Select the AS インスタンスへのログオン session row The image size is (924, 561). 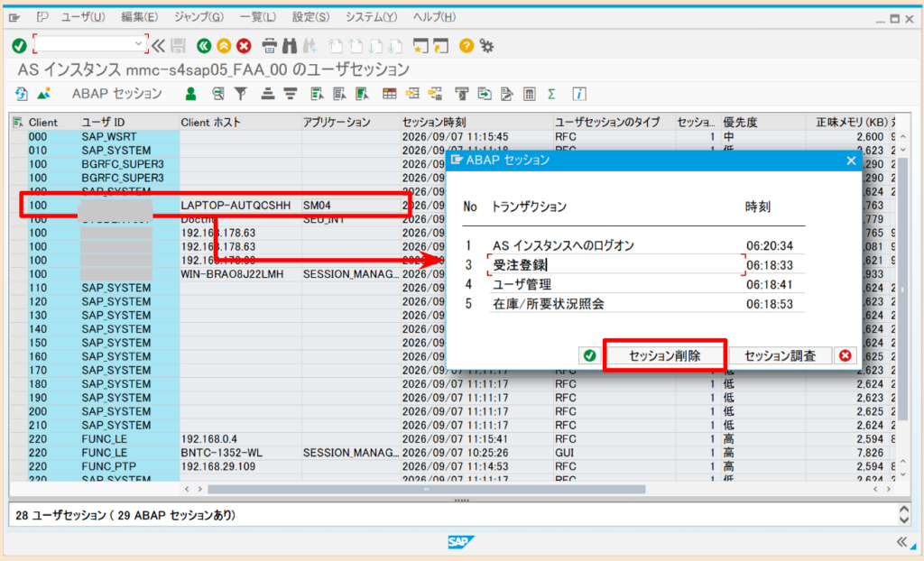point(633,245)
